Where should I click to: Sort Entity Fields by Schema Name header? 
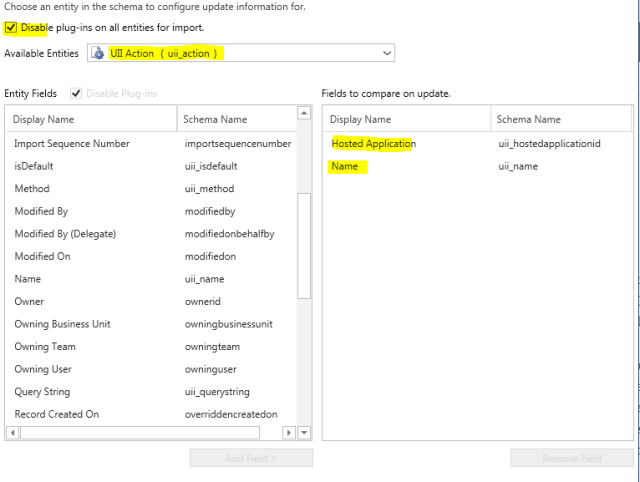(x=237, y=119)
